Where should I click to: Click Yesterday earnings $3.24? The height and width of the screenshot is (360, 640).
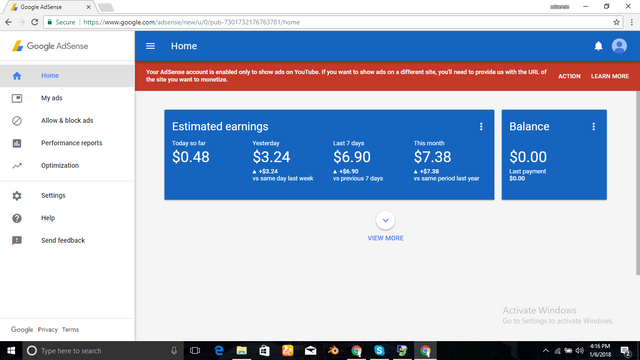pyautogui.click(x=271, y=157)
